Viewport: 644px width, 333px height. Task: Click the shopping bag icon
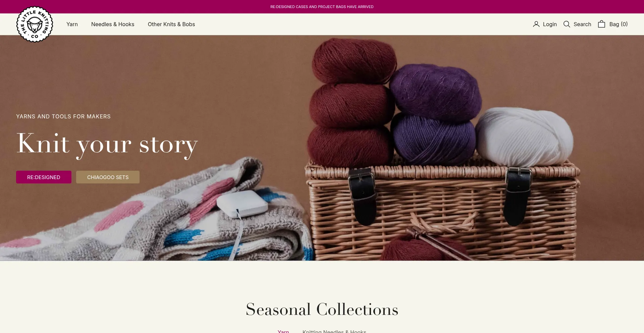tap(601, 24)
